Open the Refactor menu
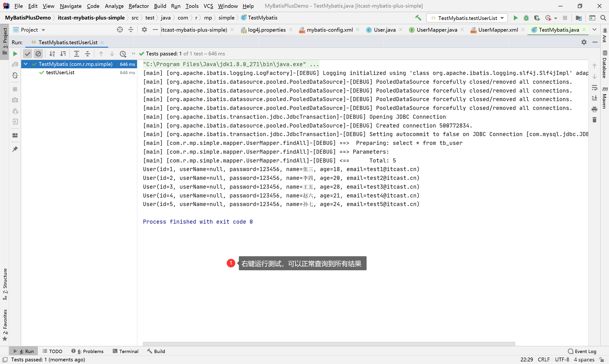 (139, 6)
